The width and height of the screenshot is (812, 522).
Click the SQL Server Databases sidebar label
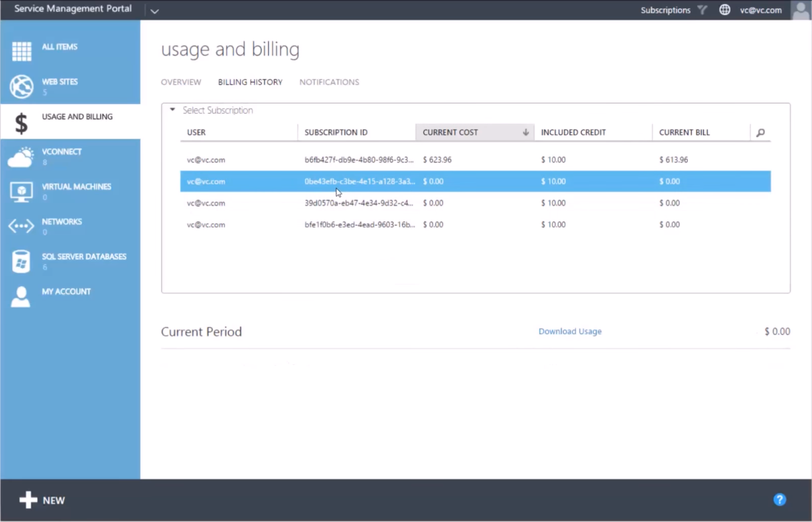(84, 257)
